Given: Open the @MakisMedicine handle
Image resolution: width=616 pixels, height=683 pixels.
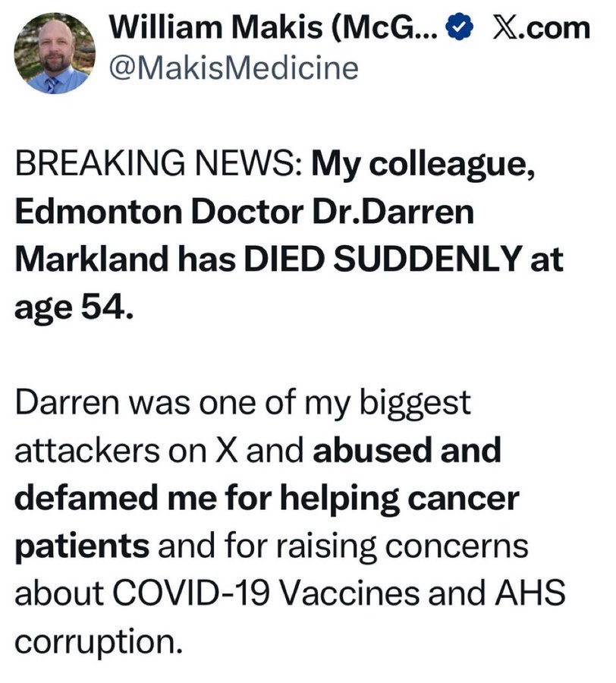Looking at the screenshot, I should [233, 68].
